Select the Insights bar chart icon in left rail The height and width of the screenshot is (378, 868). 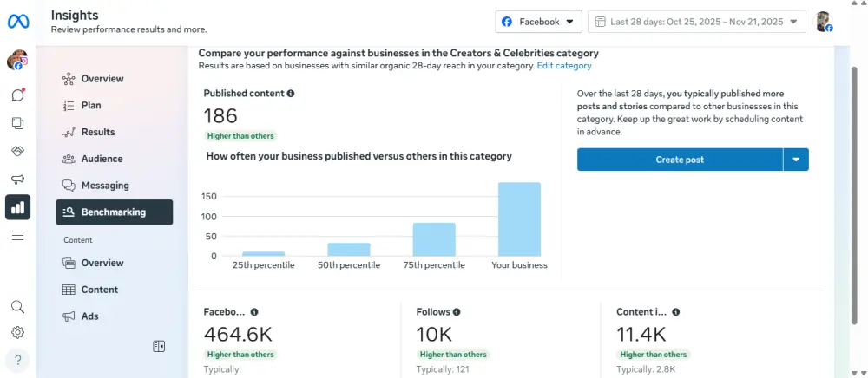click(17, 207)
